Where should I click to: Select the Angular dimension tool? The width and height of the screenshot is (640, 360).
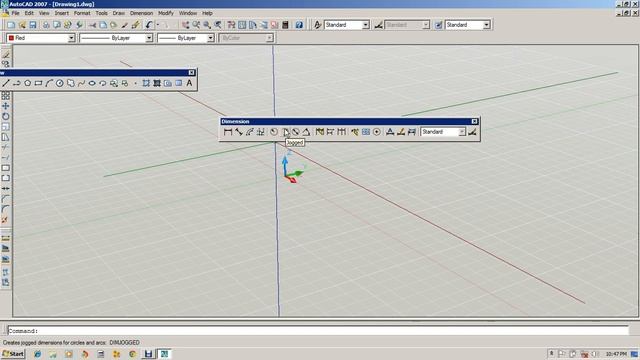pos(306,132)
